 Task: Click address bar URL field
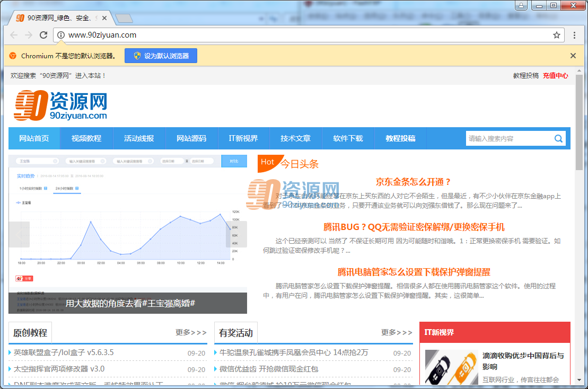(308, 35)
